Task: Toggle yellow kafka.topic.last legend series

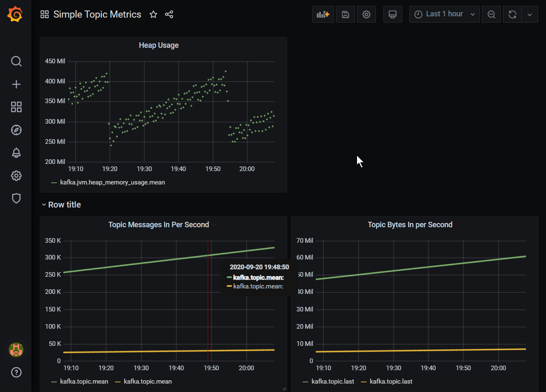Action: 391,382
